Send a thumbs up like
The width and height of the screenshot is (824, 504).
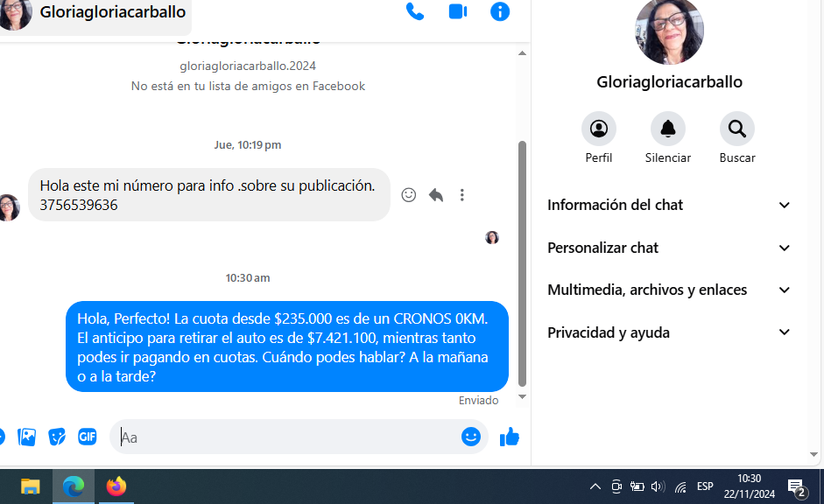510,437
